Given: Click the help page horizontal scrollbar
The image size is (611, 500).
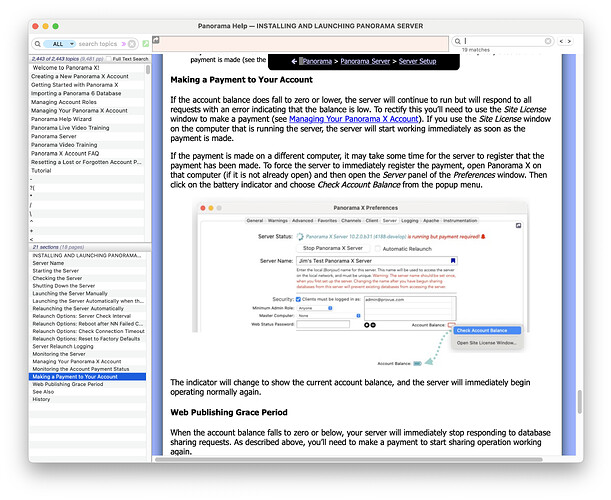Looking at the screenshot, I should [349, 460].
